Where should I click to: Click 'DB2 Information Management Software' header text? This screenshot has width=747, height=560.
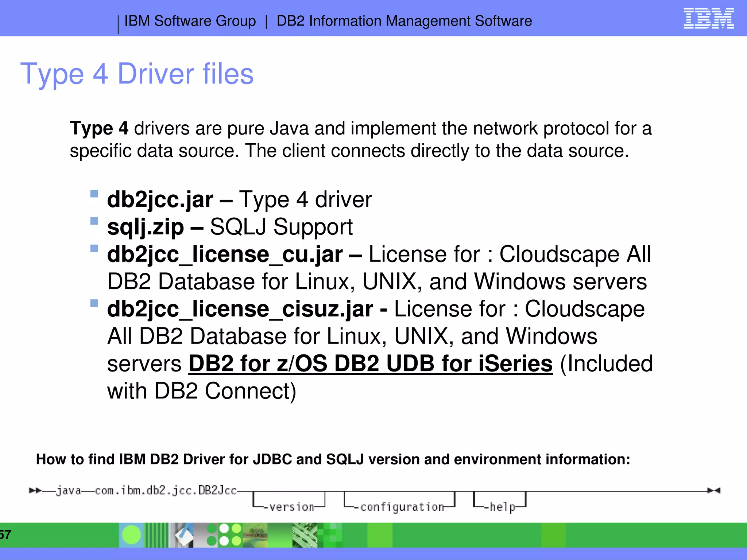[404, 21]
